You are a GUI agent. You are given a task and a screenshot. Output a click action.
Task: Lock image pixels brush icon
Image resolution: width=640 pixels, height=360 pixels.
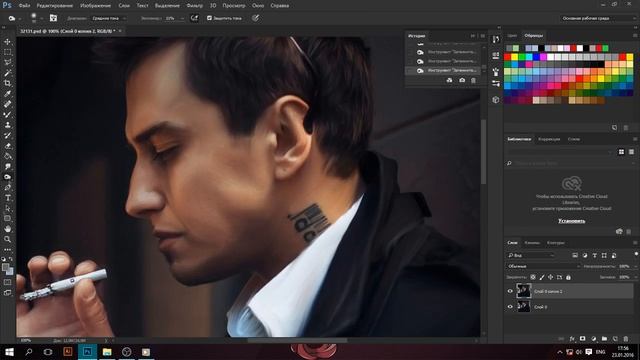click(542, 277)
